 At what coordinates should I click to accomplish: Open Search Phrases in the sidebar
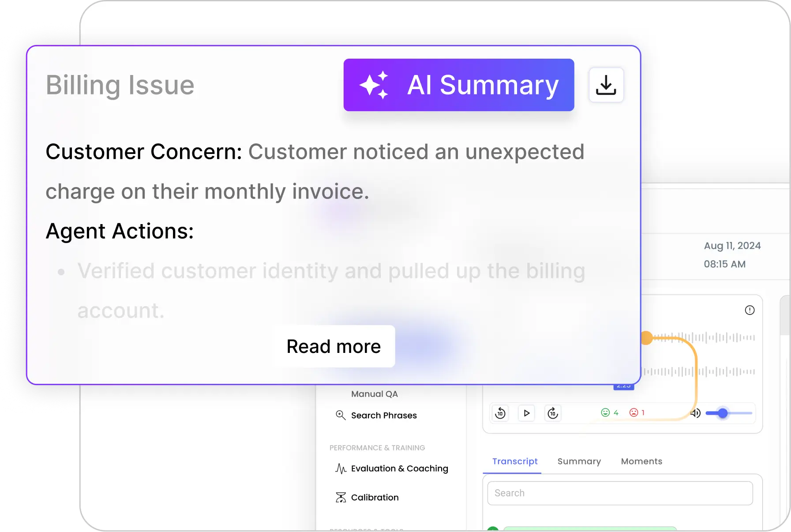383,416
